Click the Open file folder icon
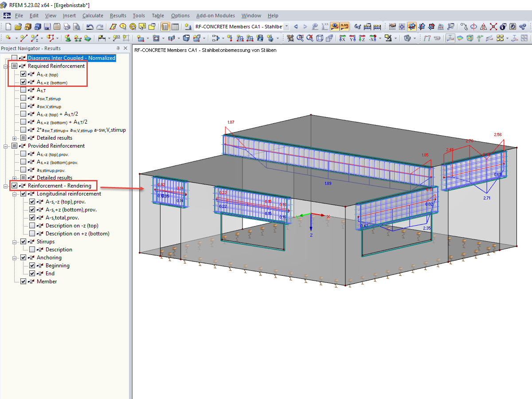The height and width of the screenshot is (399, 532). pos(18,27)
